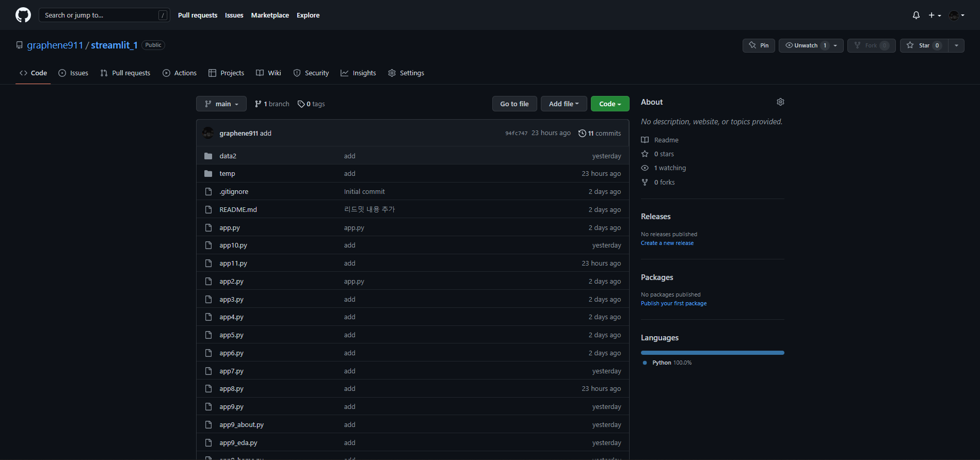Click the tags icon beside 0 tags

tap(301, 104)
